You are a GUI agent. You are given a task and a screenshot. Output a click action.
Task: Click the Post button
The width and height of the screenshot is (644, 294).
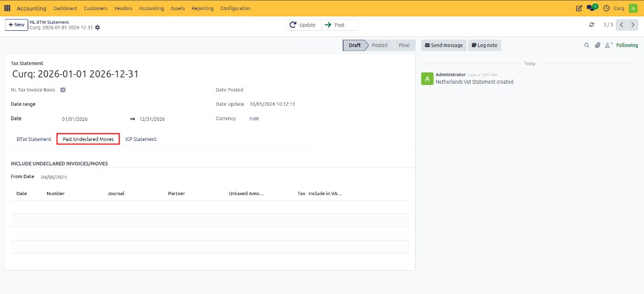click(340, 25)
